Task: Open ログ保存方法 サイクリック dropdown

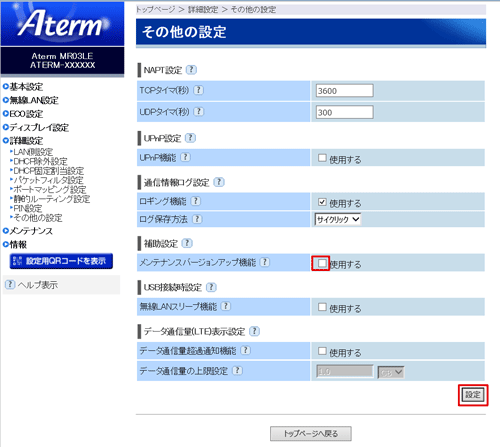Action: [338, 219]
